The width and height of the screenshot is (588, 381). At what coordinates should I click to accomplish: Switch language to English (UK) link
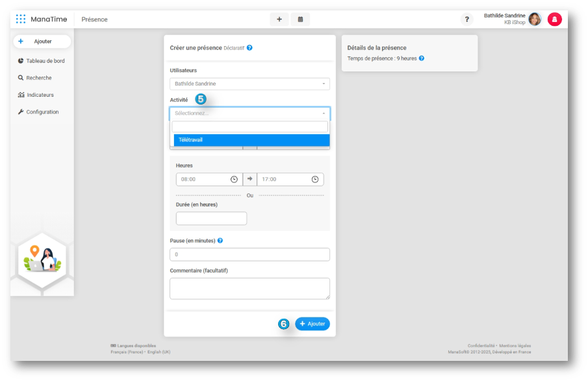(159, 352)
